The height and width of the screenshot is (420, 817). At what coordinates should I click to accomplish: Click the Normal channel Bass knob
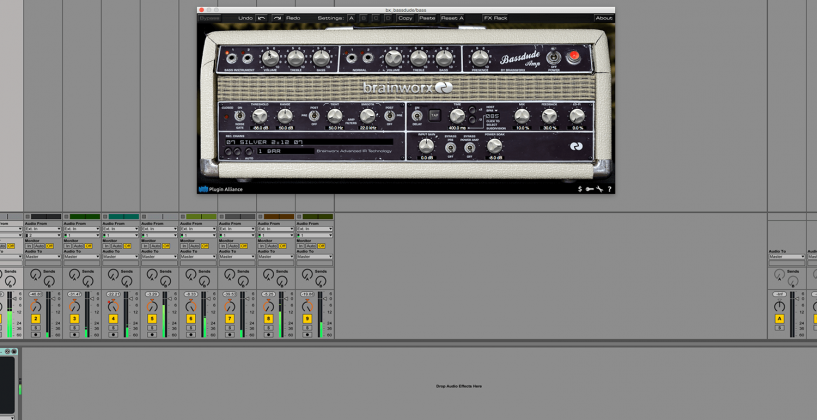click(x=444, y=58)
